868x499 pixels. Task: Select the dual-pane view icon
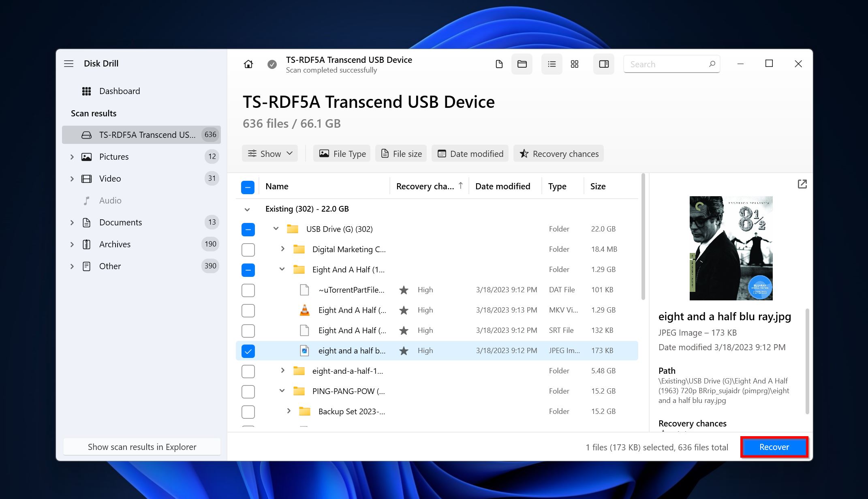click(x=603, y=64)
